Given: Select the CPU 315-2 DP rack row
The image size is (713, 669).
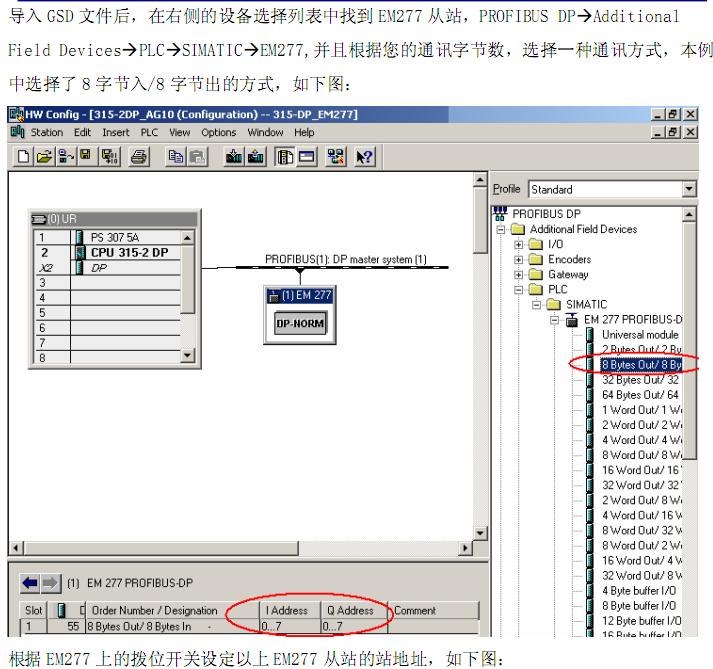Looking at the screenshot, I should (128, 253).
